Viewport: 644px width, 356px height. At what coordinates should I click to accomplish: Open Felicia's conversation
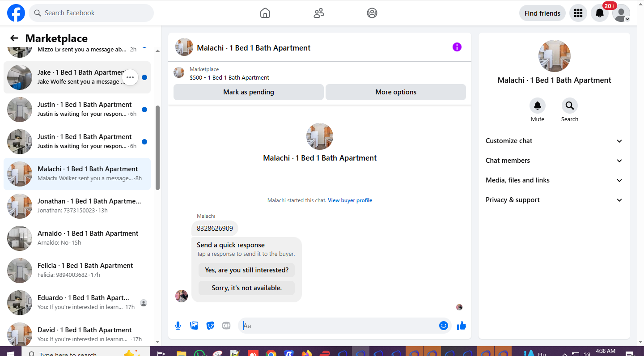pos(77,271)
